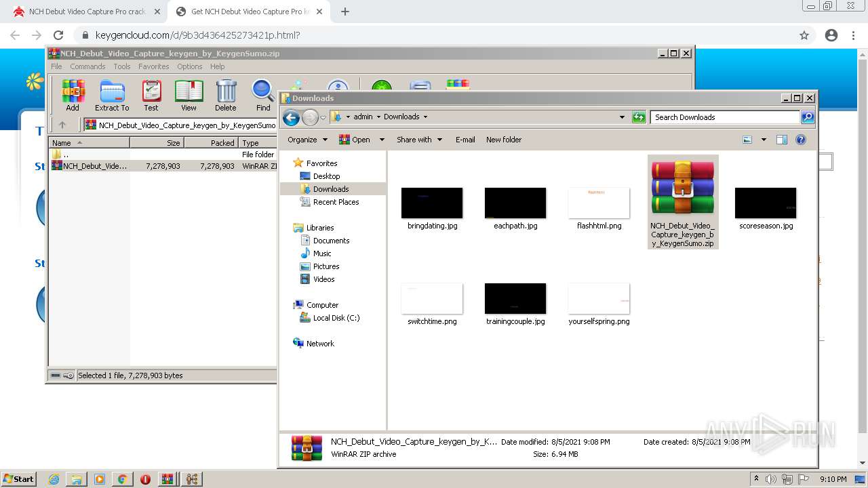Reload the Chrome page
Image resolution: width=868 pixels, height=488 pixels.
point(58,35)
